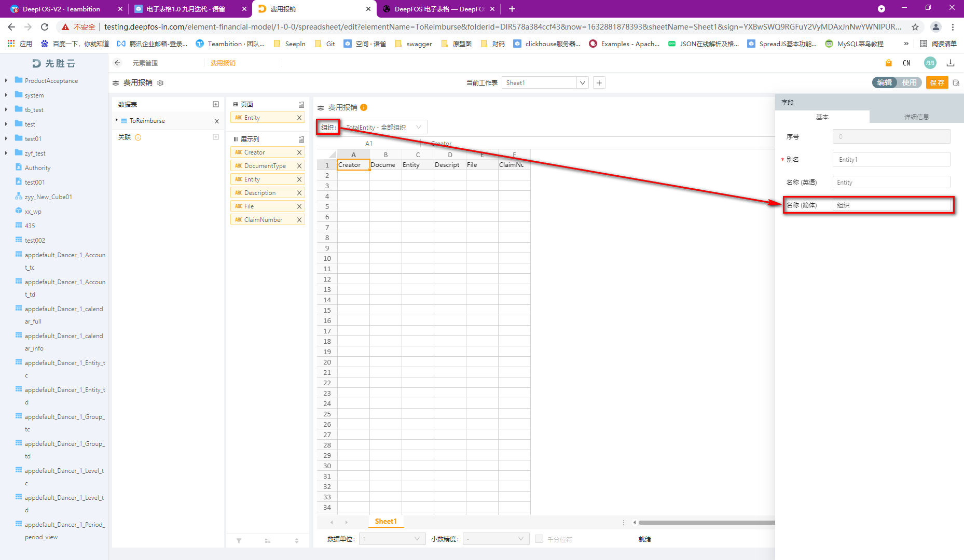Remove the Description display column
The image size is (964, 560).
[x=299, y=193]
